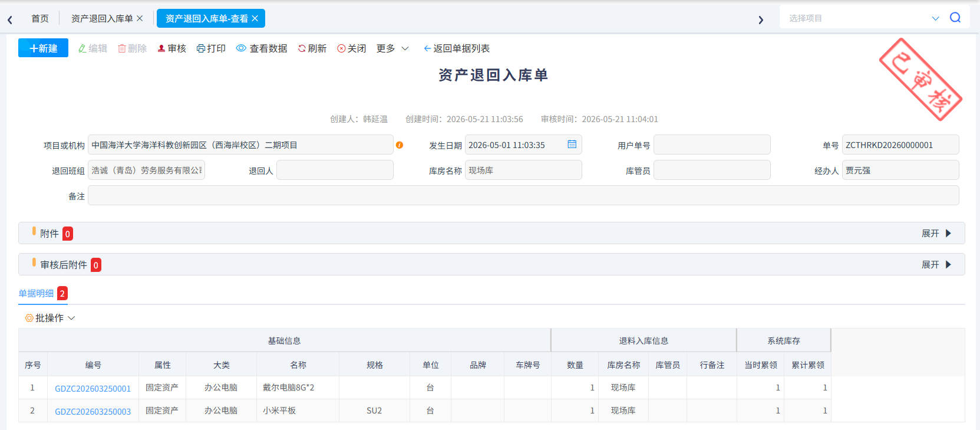Image resolution: width=980 pixels, height=430 pixels.
Task: Click the 退回人 input field
Action: [x=335, y=170]
